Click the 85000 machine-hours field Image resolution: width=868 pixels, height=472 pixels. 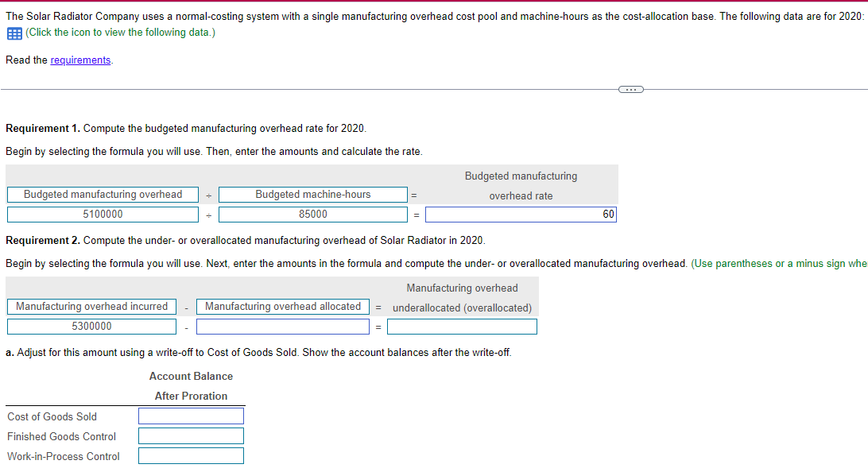312,214
